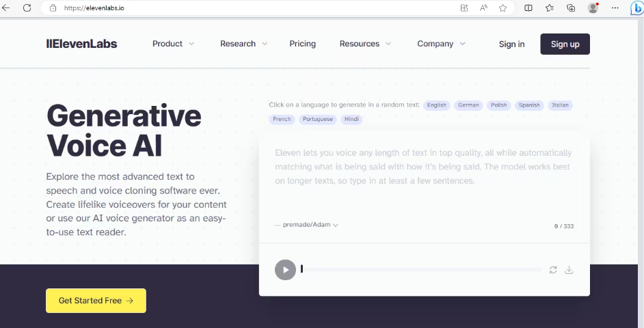The image size is (644, 328).
Task: Open the Collections icon
Action: (571, 8)
